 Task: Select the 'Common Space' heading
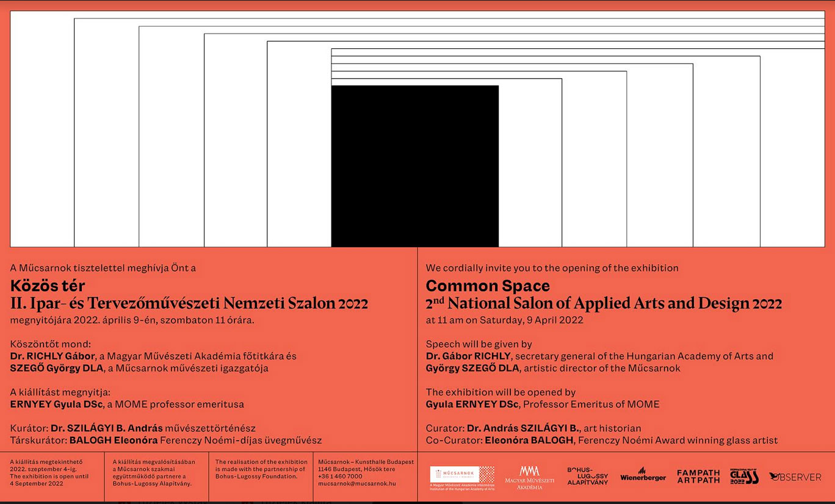488,286
